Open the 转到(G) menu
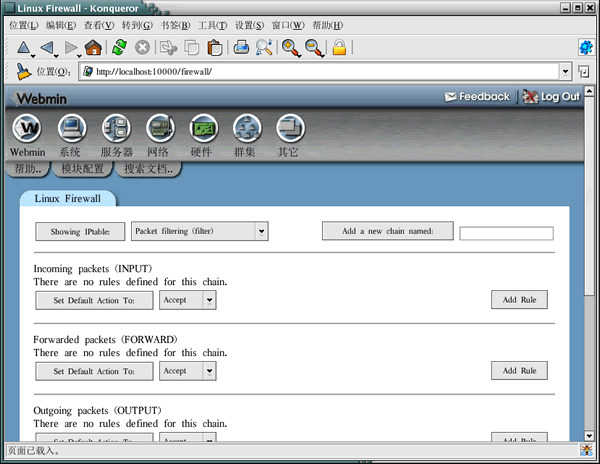 tap(137, 25)
